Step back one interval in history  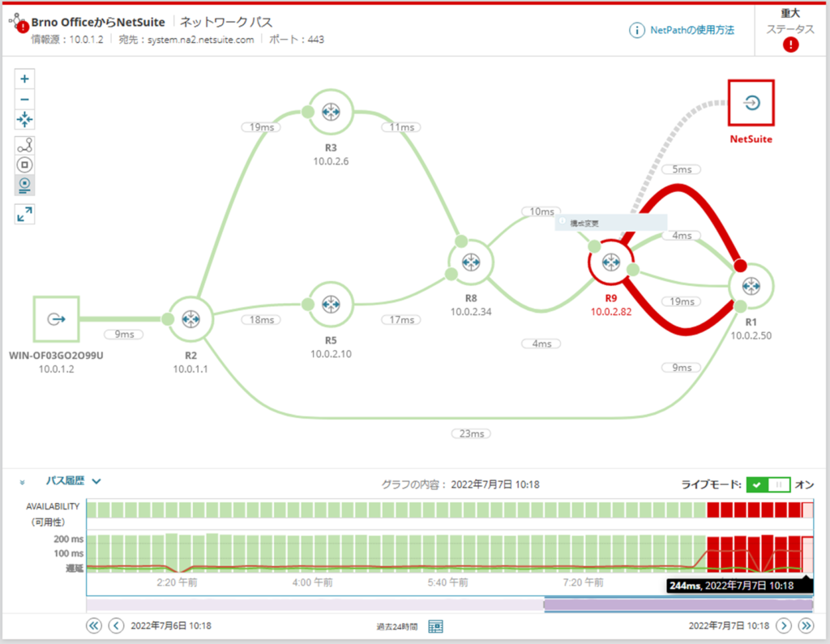[x=116, y=626]
